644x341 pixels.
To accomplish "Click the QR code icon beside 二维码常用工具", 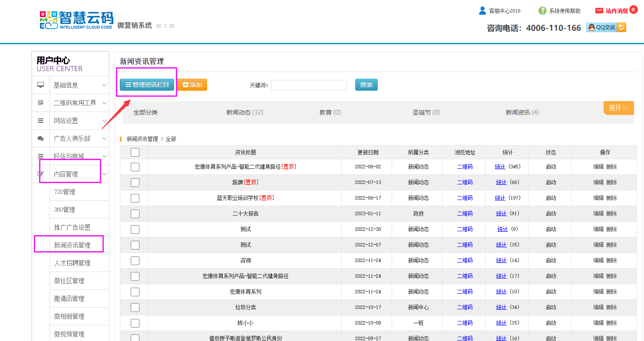I will pos(40,103).
